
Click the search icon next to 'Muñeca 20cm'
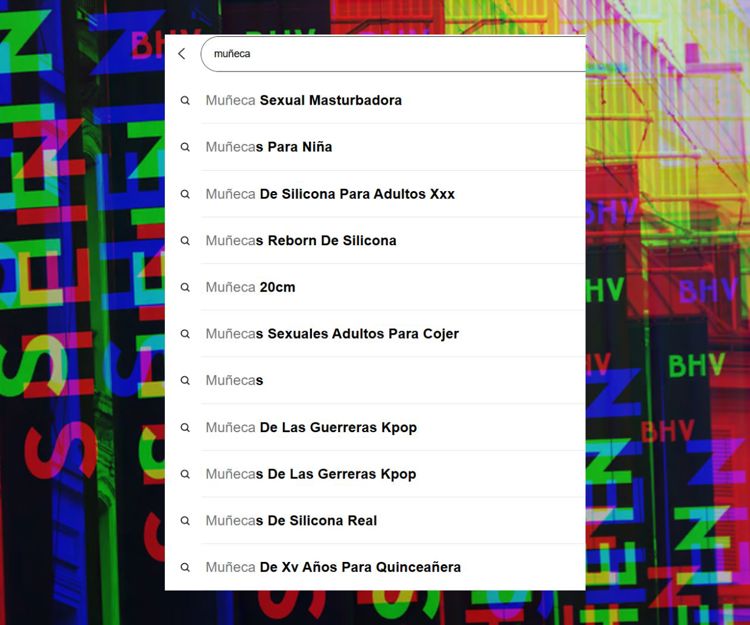click(x=185, y=287)
